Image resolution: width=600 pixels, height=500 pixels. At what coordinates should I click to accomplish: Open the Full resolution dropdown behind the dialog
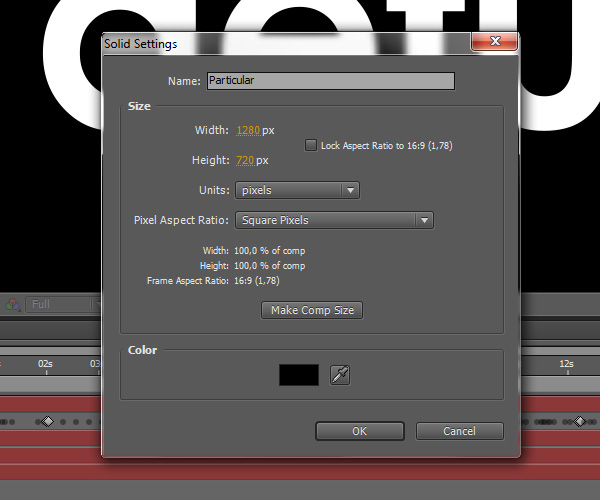click(x=63, y=305)
